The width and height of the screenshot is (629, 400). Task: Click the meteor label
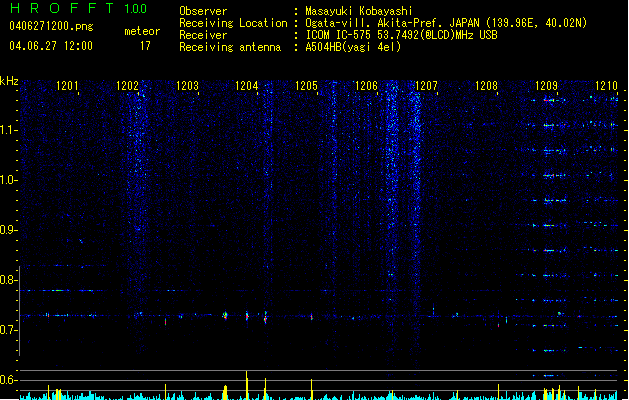pos(142,31)
